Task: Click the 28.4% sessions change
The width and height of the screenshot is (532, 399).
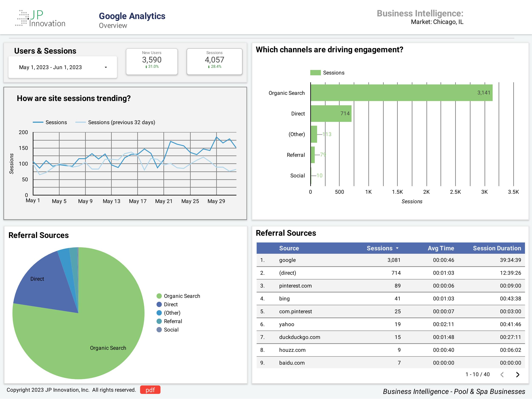Action: click(x=215, y=67)
